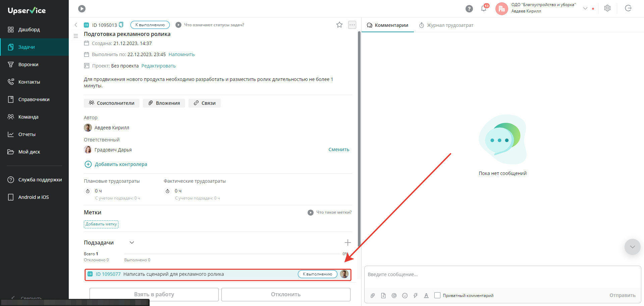644x306 pixels.
Task: Switch to Комментарии tab
Action: pyautogui.click(x=387, y=25)
